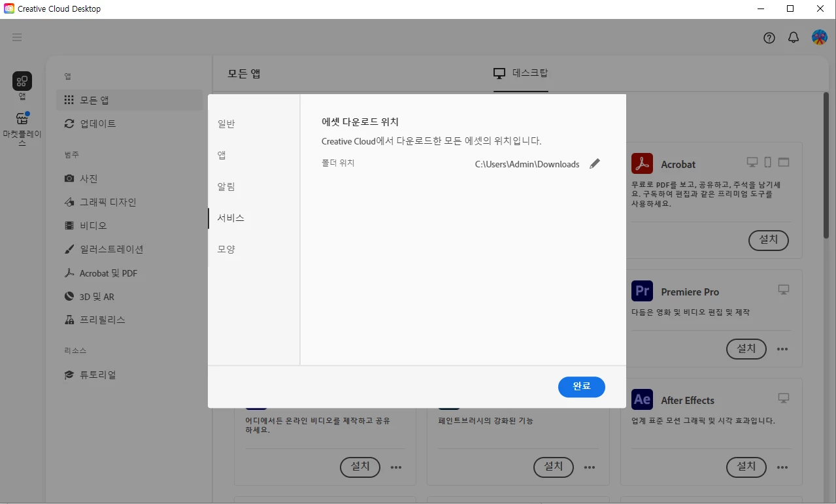Open the Marketplace (마켓플레이스) sidebar icon
Screen dimensions: 836x504
22,128
